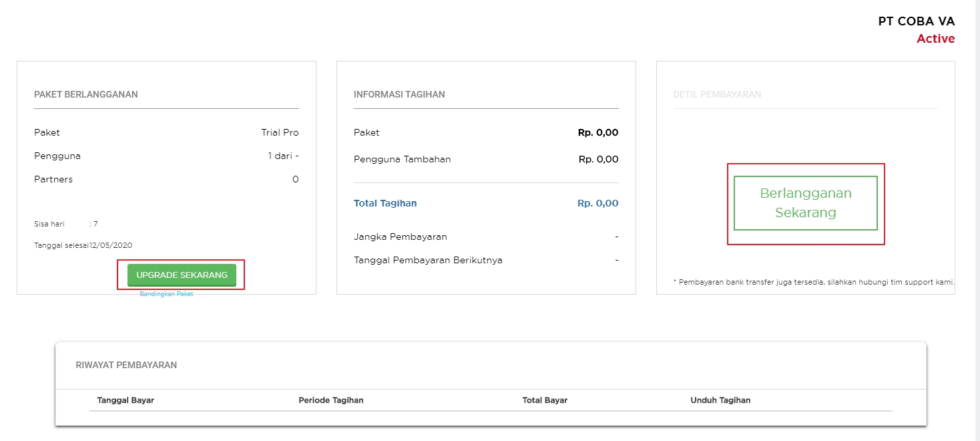The height and width of the screenshot is (441, 980).
Task: Click the faded DETIL PEMBAYARAN heading
Action: [x=717, y=94]
